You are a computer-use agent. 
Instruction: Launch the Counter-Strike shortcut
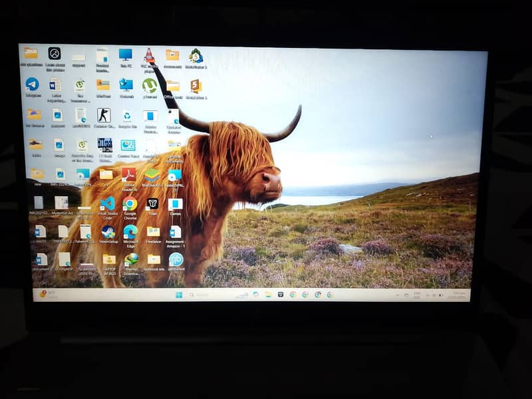(104, 116)
